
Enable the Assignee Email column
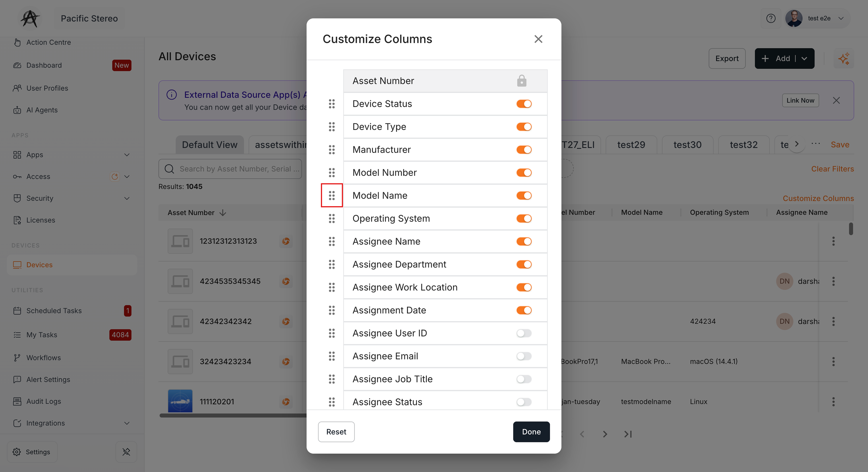coord(524,356)
